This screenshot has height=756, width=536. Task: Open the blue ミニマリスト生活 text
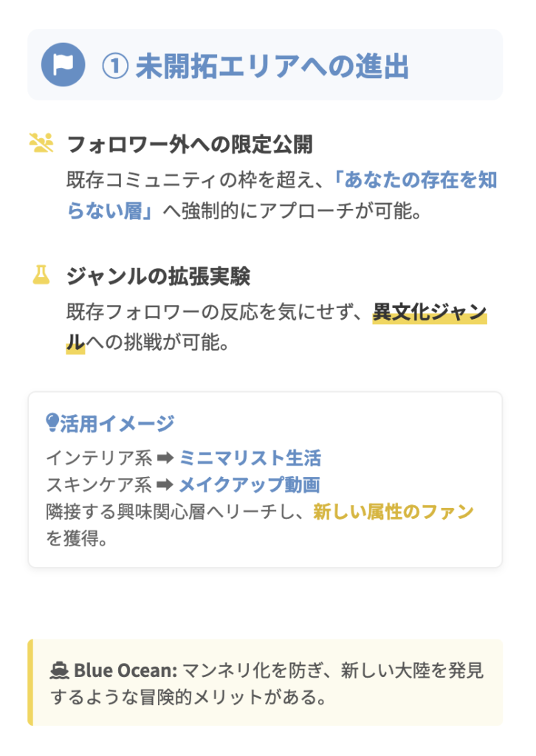pyautogui.click(x=250, y=458)
